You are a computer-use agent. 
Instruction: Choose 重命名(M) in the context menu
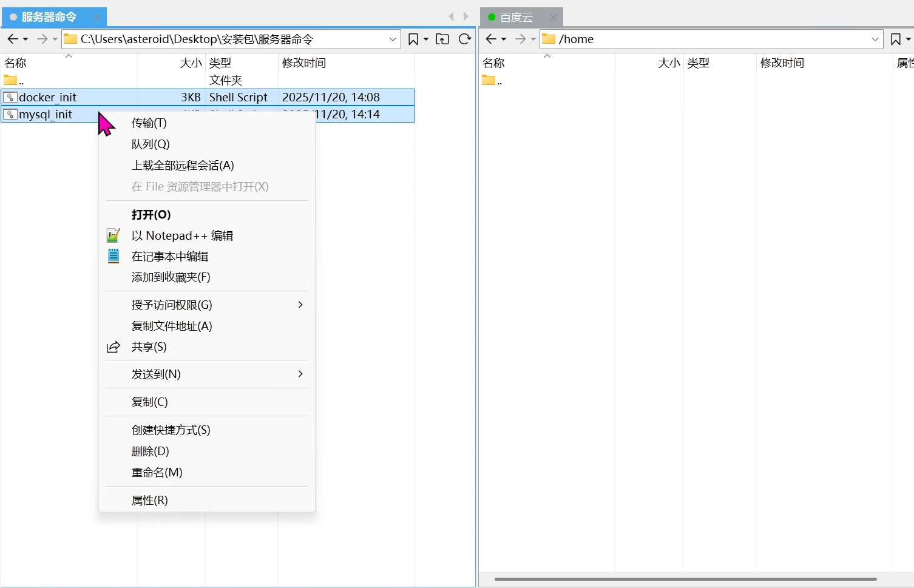157,472
